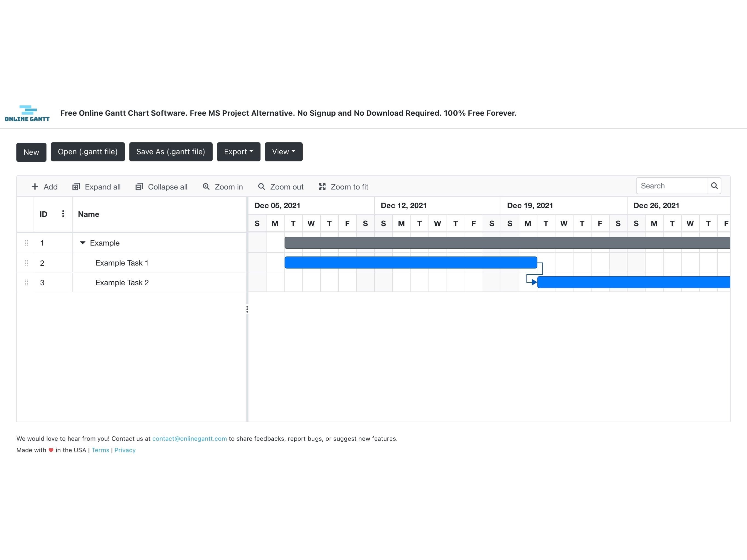Viewport: 747px width, 560px height.
Task: Open the View dropdown menu
Action: pos(283,152)
